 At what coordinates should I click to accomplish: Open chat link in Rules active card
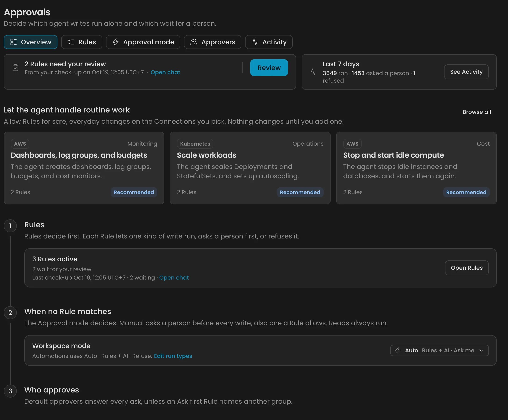174,278
